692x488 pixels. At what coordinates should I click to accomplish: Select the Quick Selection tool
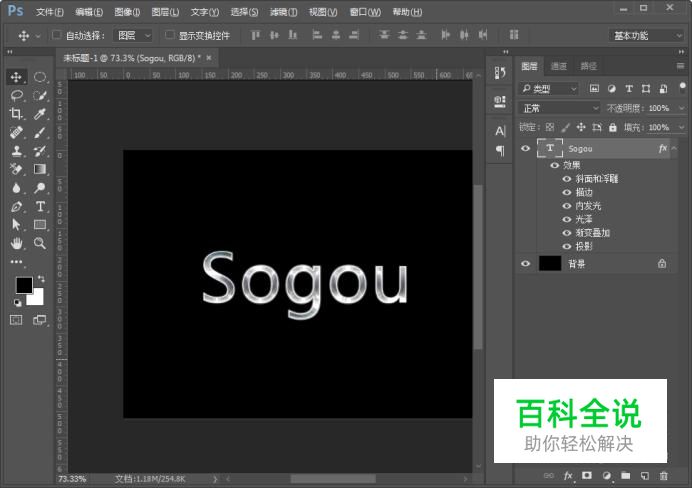[40, 95]
